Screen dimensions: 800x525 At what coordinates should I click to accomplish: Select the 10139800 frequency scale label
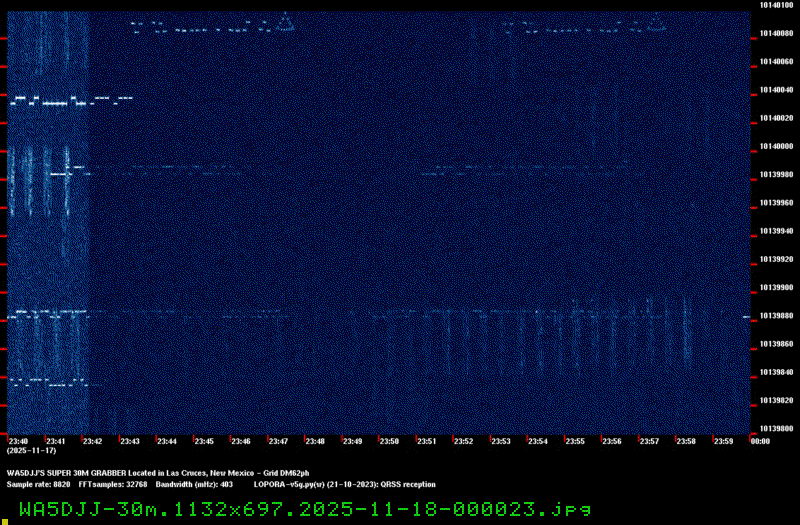tap(775, 428)
